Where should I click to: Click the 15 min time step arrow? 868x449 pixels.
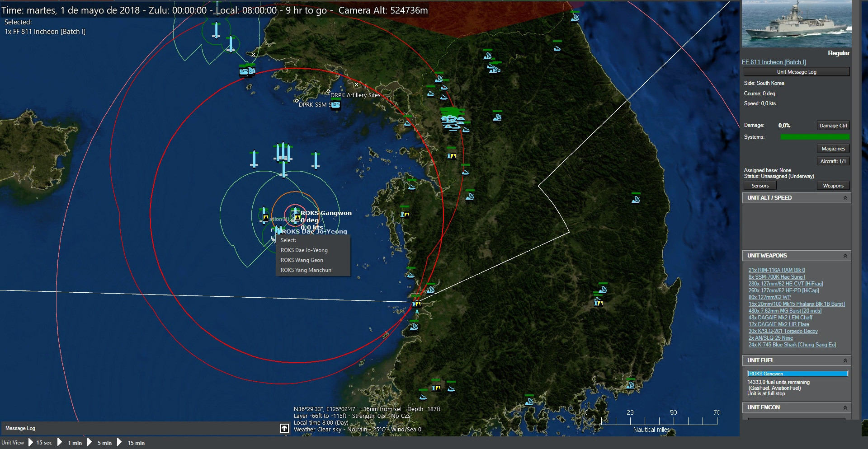click(119, 443)
